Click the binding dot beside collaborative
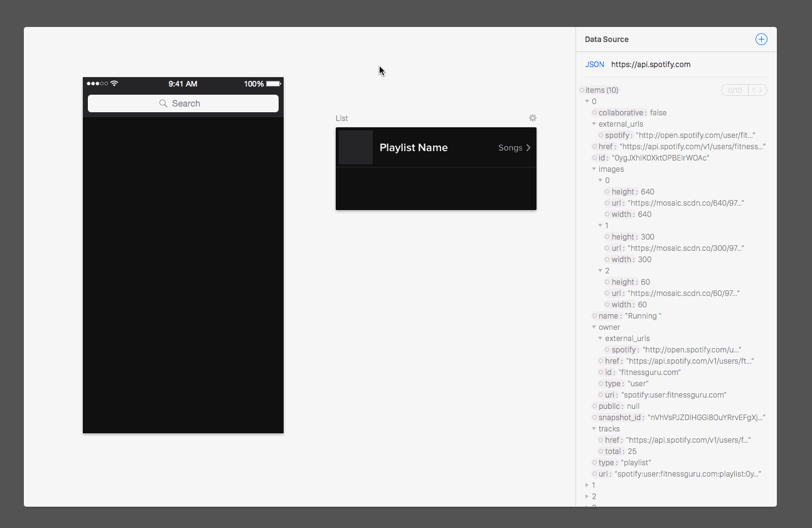This screenshot has width=812, height=528. click(595, 113)
